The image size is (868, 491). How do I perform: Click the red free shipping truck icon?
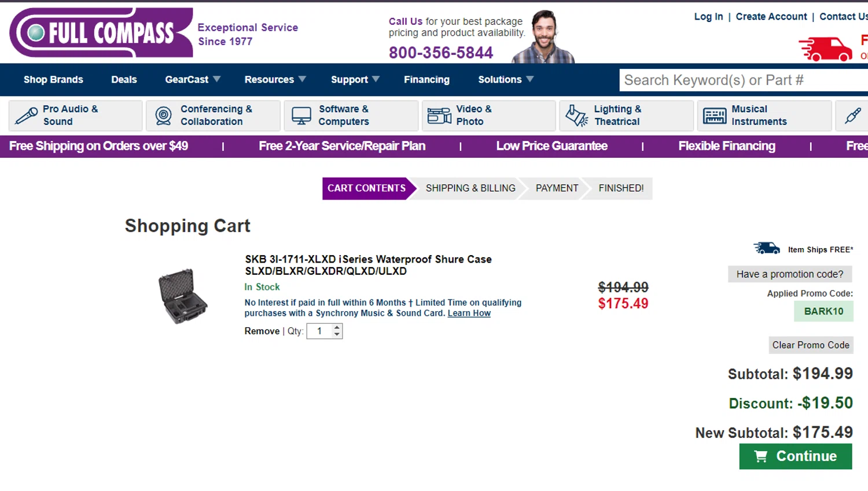(x=825, y=49)
